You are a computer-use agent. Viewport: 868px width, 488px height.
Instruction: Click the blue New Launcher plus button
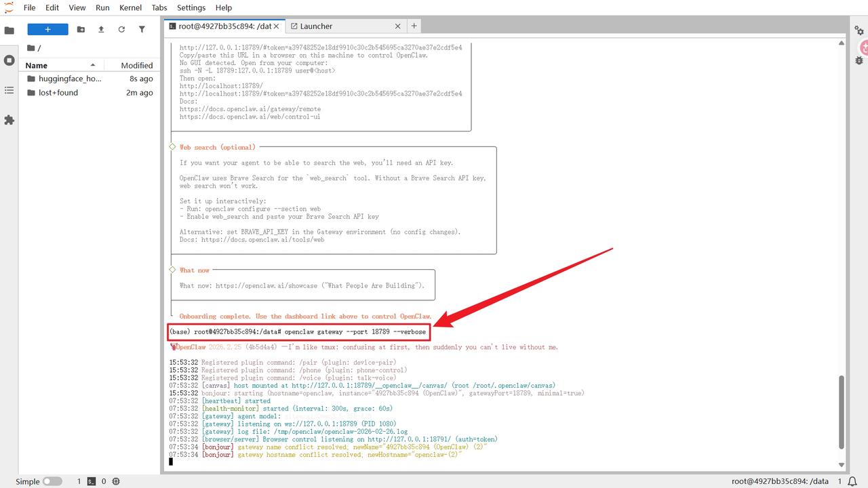(x=47, y=29)
